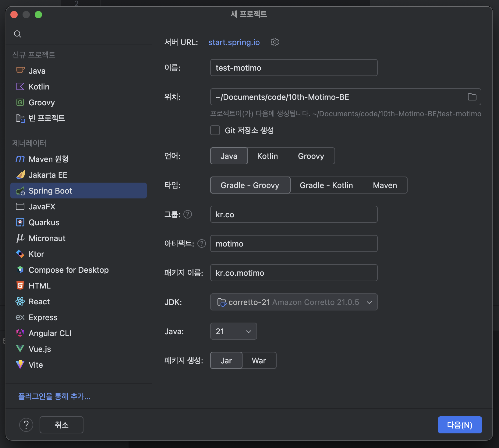
Task: Click the empty project folder icon
Action: point(20,118)
